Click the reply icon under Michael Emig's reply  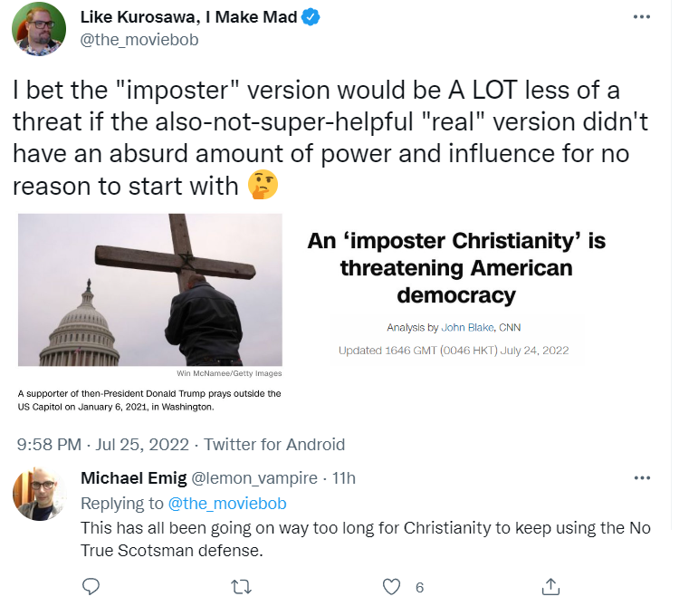point(91,587)
